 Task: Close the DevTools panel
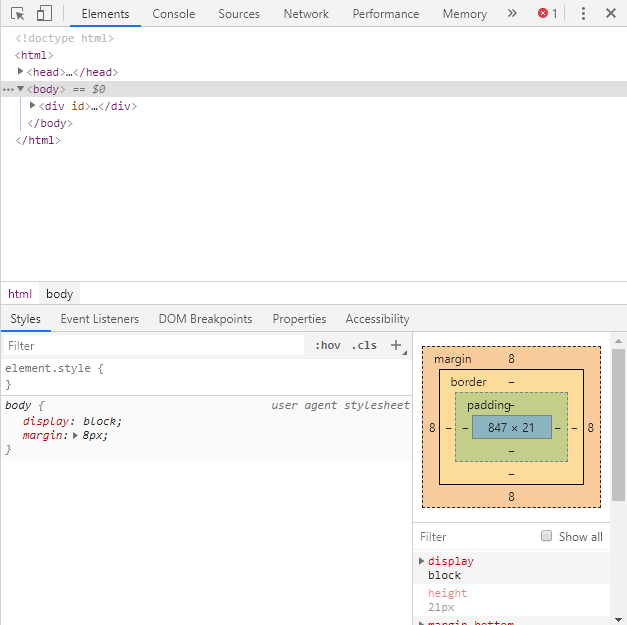611,14
